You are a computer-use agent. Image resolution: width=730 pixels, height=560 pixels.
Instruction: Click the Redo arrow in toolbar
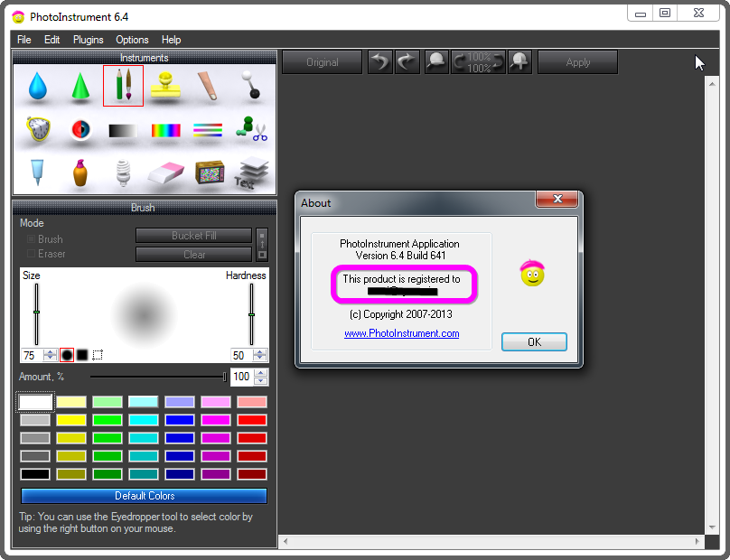point(407,62)
